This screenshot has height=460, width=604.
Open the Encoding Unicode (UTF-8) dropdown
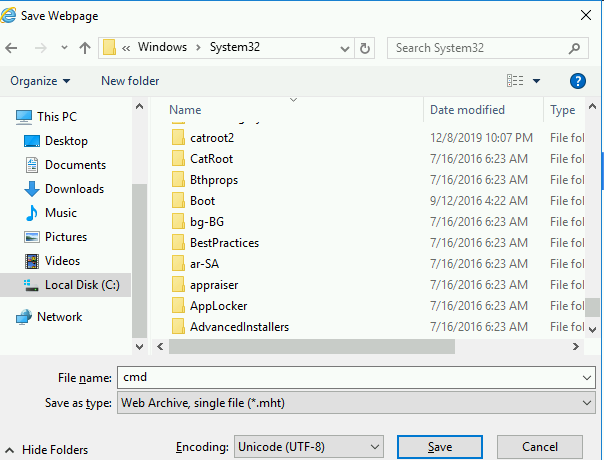point(309,447)
